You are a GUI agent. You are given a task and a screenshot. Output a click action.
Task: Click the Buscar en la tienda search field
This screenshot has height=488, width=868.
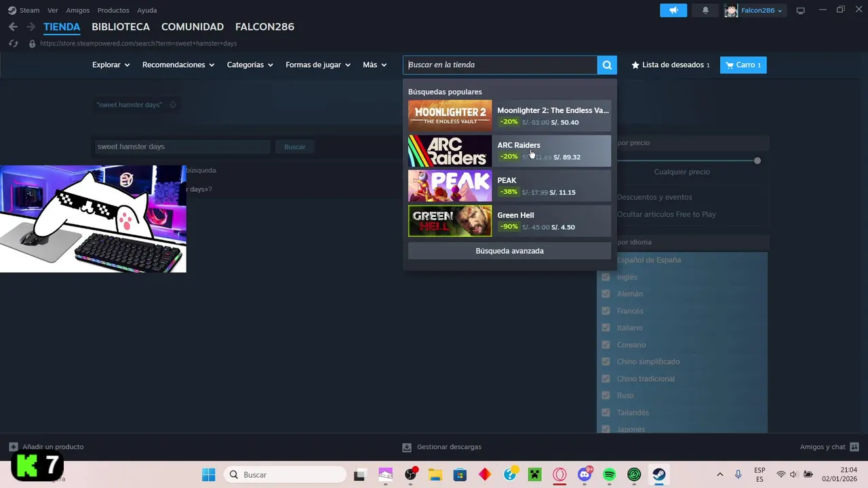pos(500,65)
